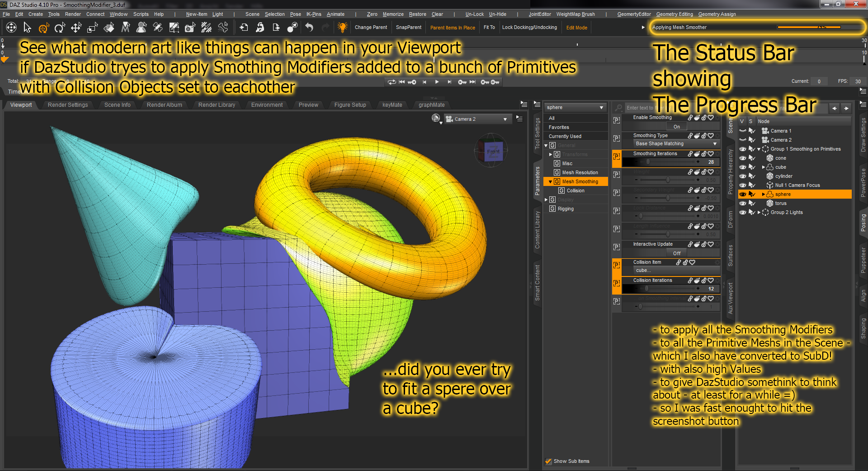Switch to the Scene Info tab

118,105
